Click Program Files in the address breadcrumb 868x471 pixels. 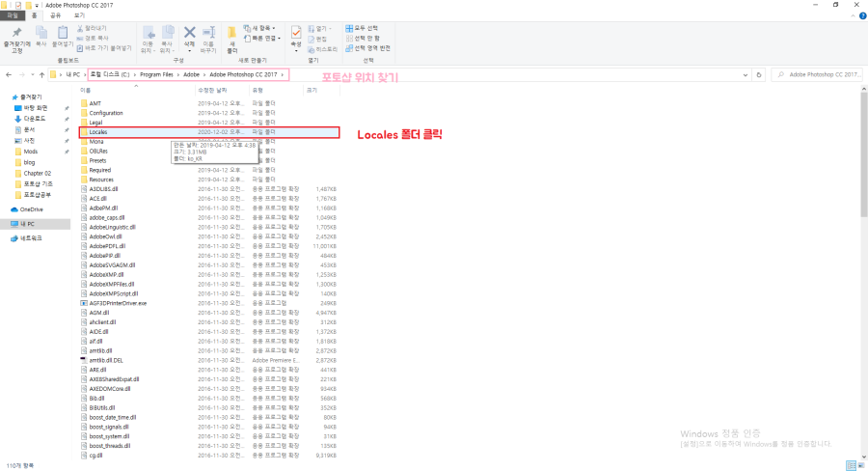[x=156, y=74]
